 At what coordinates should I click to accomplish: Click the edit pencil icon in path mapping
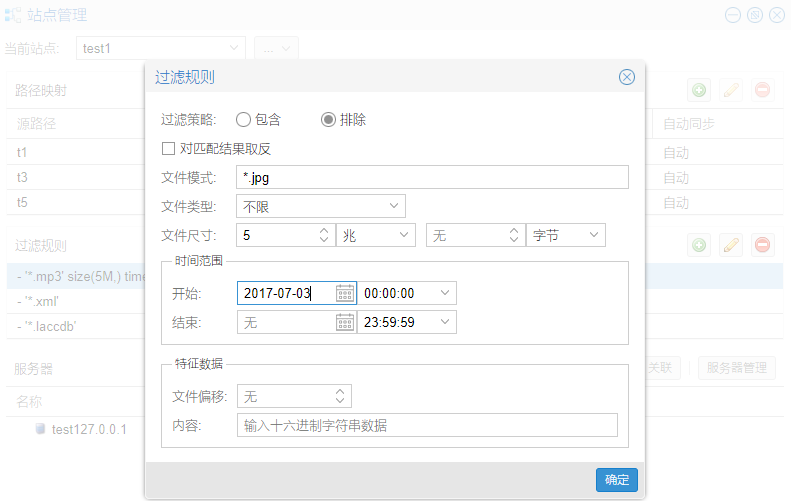coord(731,90)
